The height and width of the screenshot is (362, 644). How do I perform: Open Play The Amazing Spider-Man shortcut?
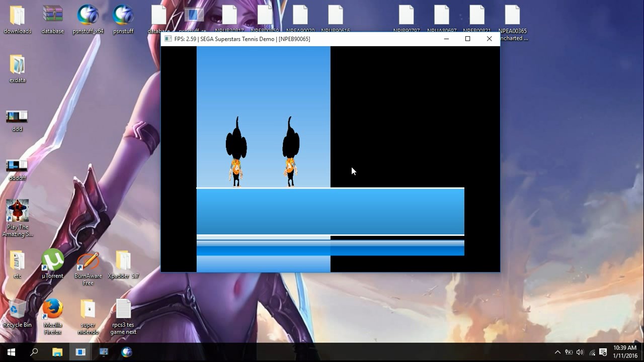(17, 211)
